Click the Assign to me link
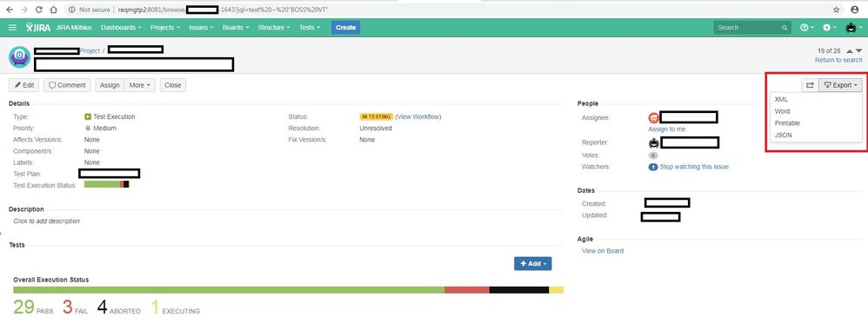The height and width of the screenshot is (324, 868). 666,129
